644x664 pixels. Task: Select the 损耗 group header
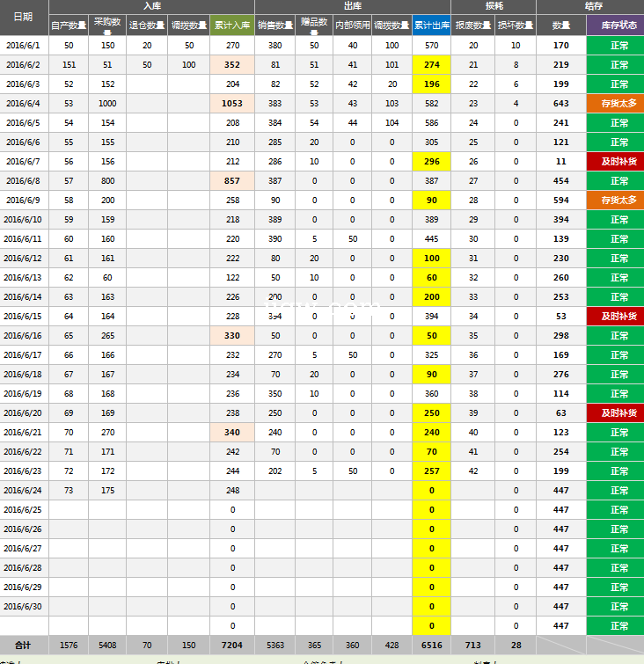coord(494,6)
